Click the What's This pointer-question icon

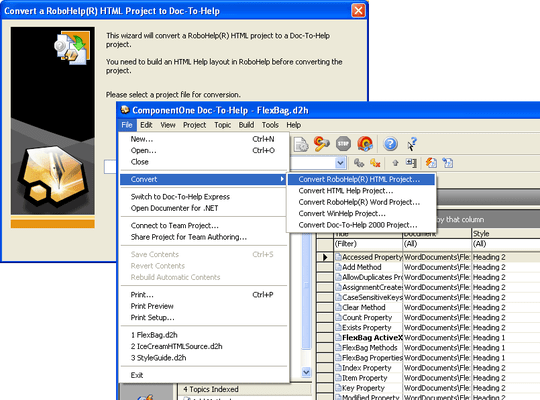pyautogui.click(x=412, y=144)
